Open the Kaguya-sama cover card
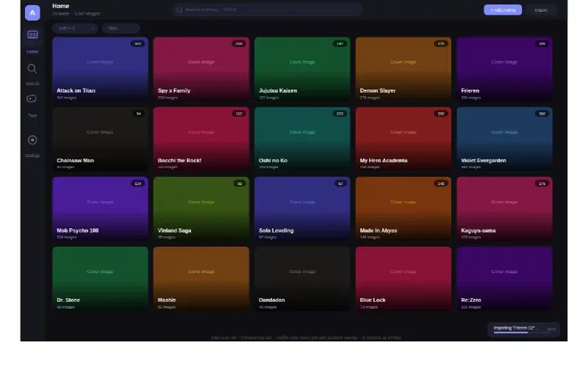 pyautogui.click(x=504, y=209)
